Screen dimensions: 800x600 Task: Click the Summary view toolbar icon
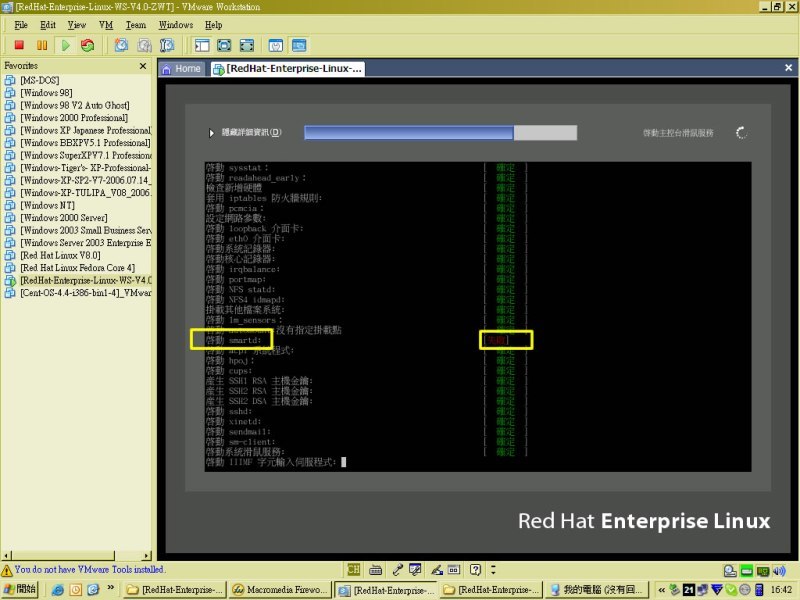point(276,45)
